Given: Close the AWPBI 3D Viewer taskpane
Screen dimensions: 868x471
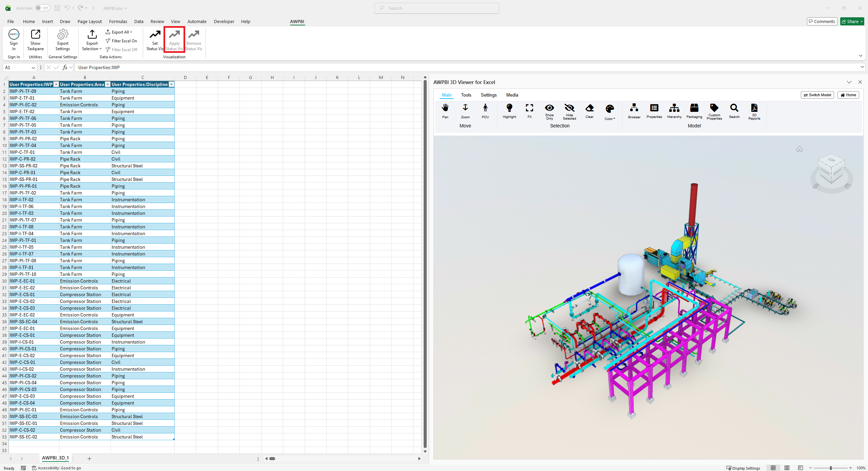Looking at the screenshot, I should [x=860, y=82].
